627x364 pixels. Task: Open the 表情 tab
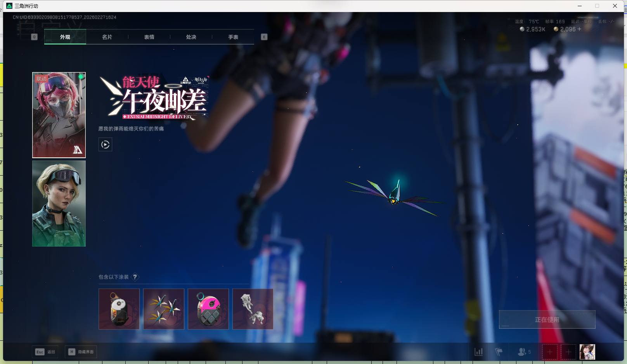(x=149, y=37)
